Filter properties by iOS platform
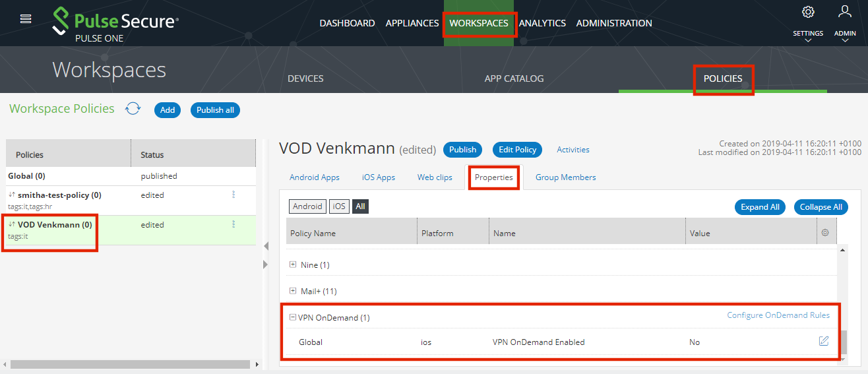 (x=339, y=206)
